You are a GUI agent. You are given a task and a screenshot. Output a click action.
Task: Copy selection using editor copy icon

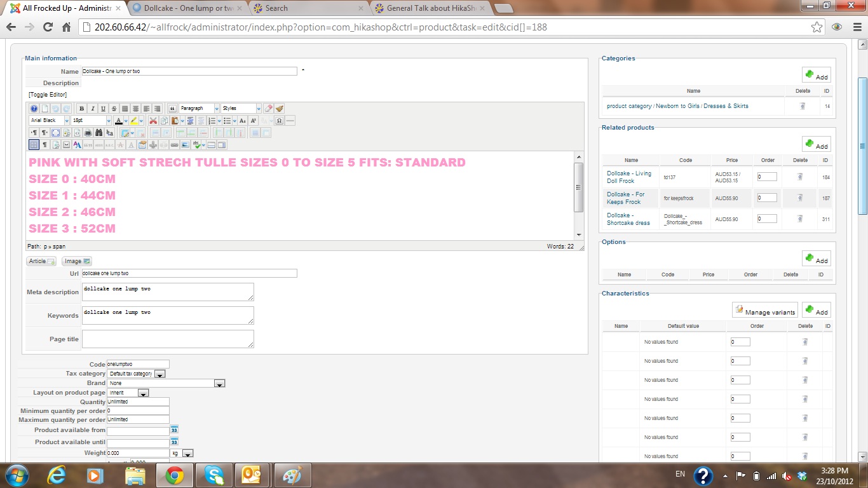[x=164, y=121]
